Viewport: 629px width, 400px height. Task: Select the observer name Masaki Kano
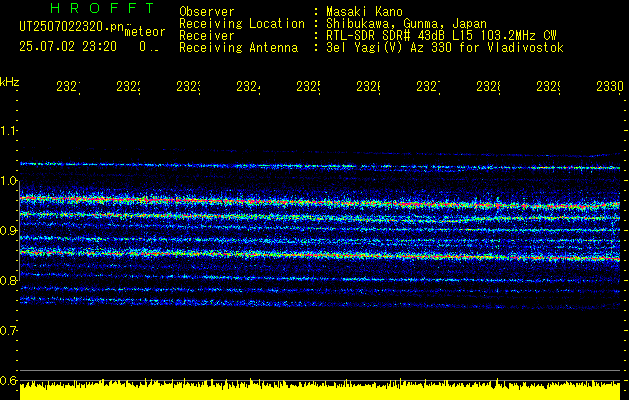364,11
